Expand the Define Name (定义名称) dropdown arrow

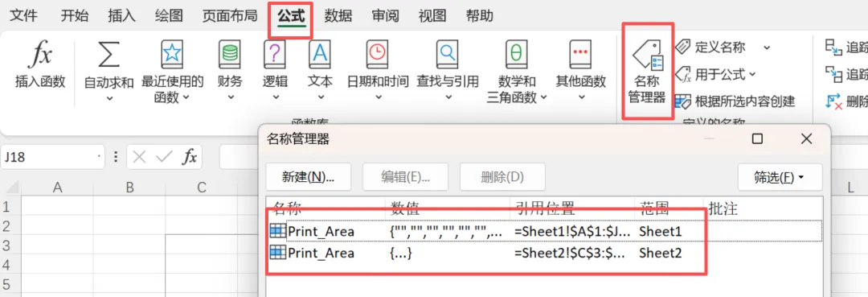click(x=767, y=47)
